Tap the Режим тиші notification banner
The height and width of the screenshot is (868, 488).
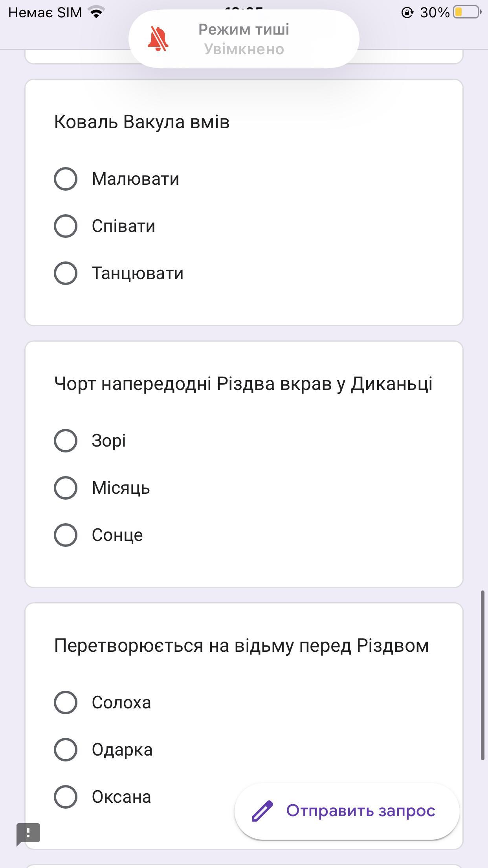pos(244,39)
